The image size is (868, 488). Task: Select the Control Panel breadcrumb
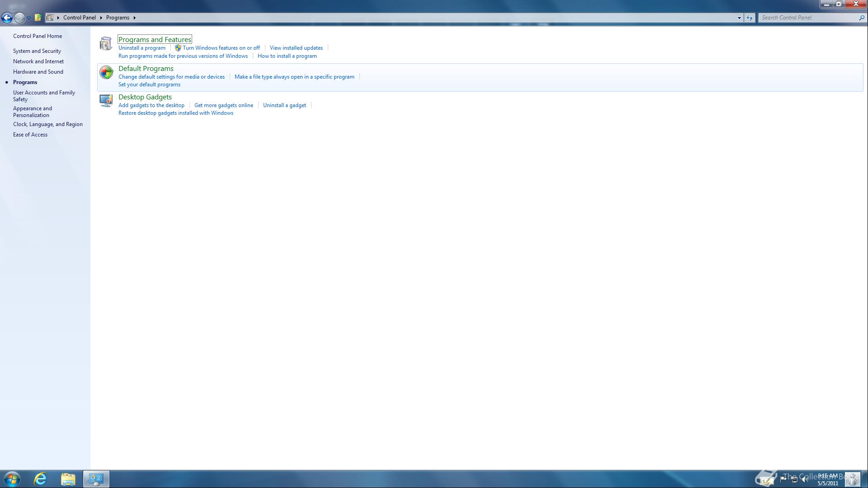[x=80, y=18]
